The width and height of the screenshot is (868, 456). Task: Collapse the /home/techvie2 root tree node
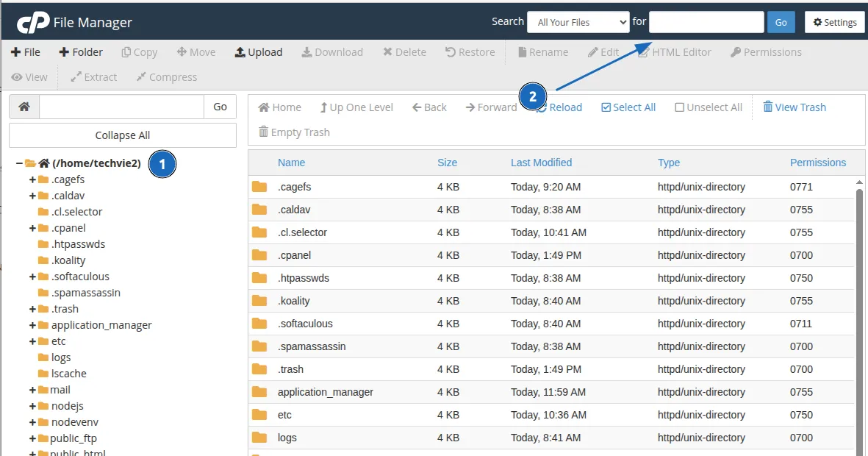coord(19,163)
